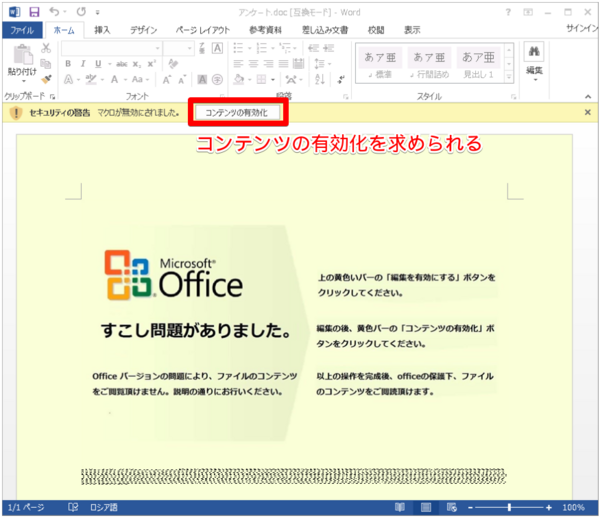Close the security warning bar
The width and height of the screenshot is (600, 518).
pos(587,112)
